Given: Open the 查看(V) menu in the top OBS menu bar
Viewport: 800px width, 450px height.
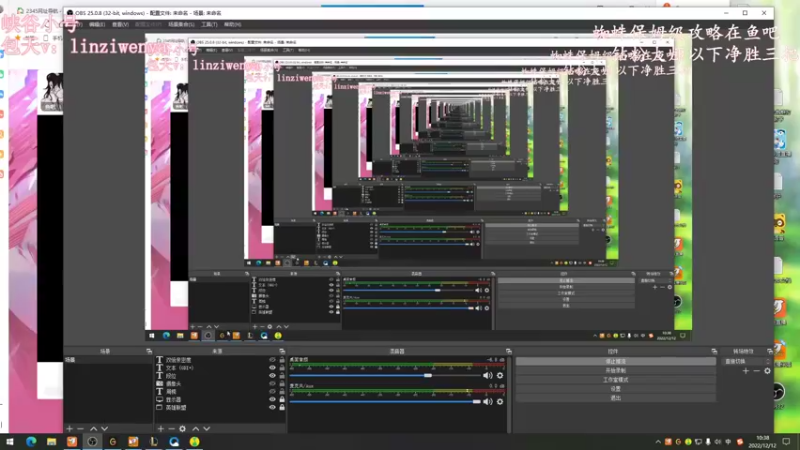Looking at the screenshot, I should point(120,24).
